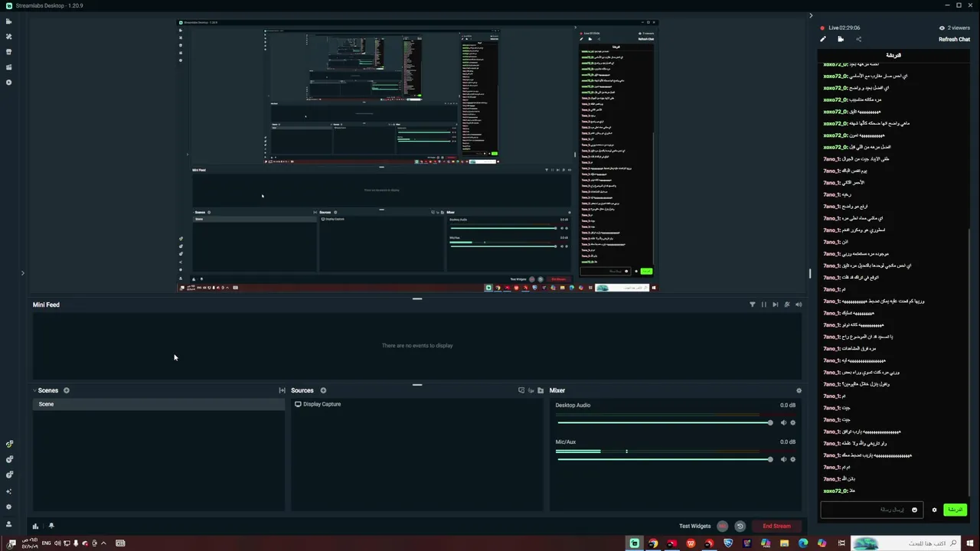Open the Sources folder icon
This screenshot has height=551, width=980.
click(541, 390)
